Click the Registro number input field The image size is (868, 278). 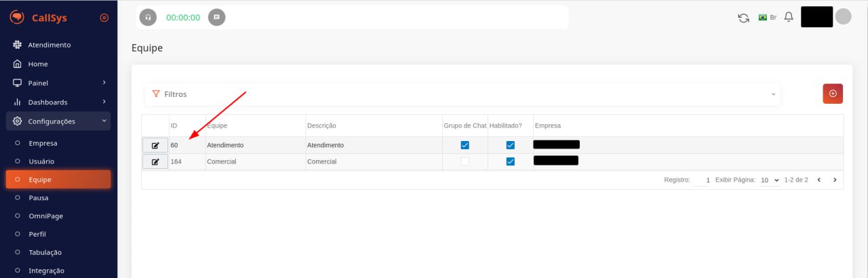[703, 180]
